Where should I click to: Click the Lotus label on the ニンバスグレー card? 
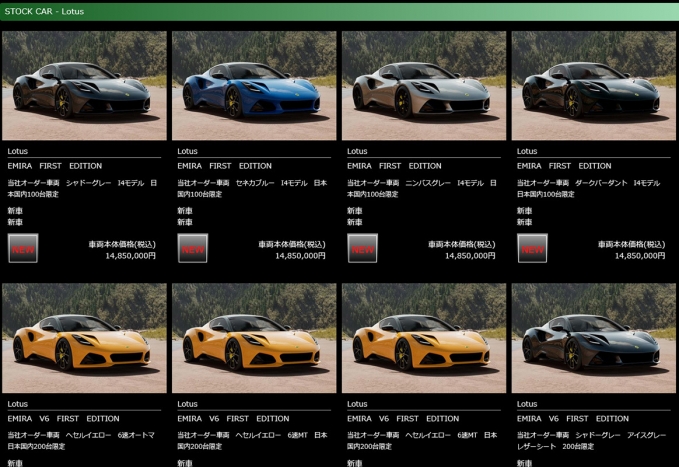(x=357, y=151)
